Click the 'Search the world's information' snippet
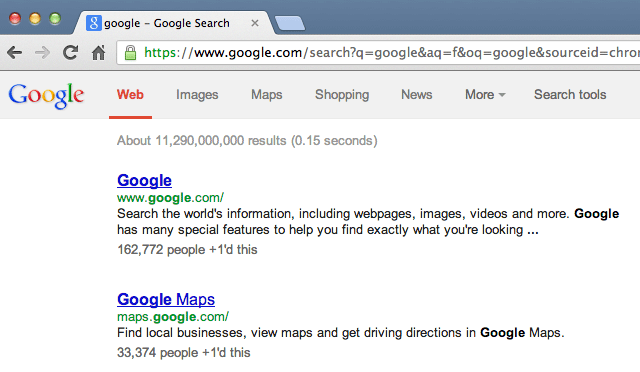This screenshot has width=640, height=372. coord(368,222)
